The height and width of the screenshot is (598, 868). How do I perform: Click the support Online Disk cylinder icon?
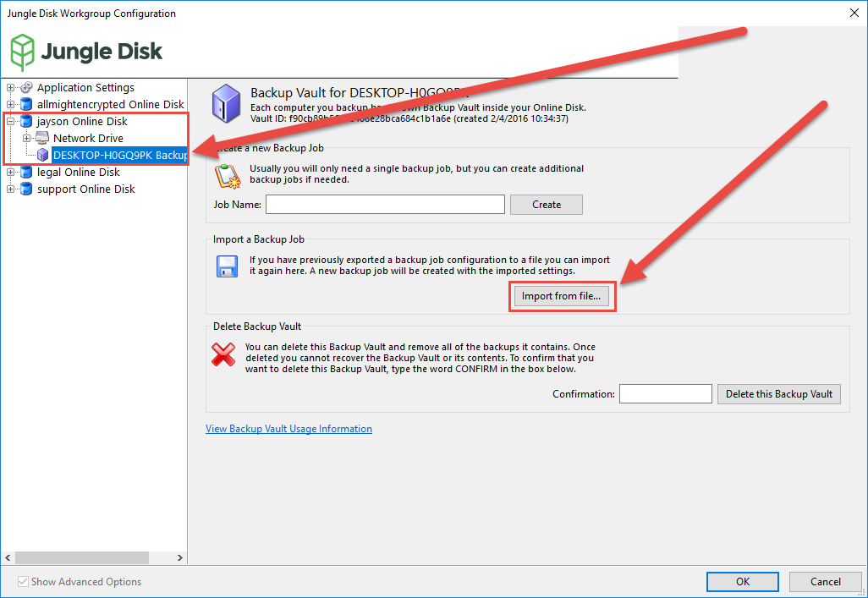(26, 189)
